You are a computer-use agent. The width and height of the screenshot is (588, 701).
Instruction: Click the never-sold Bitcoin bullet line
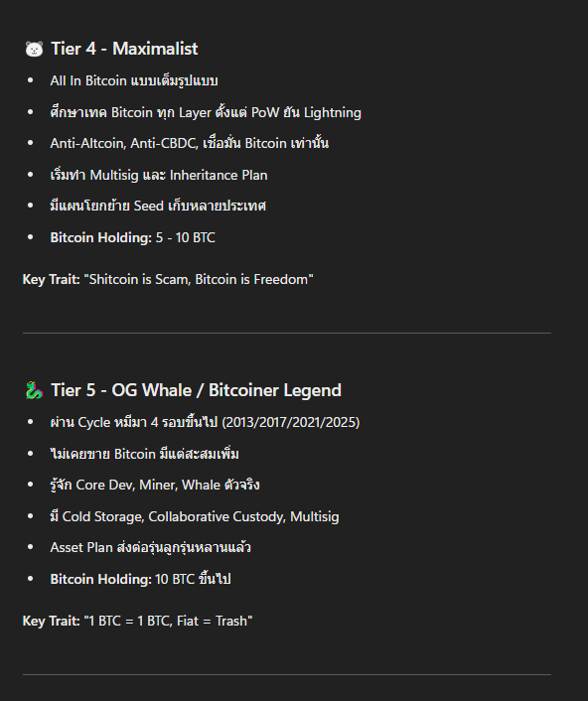click(144, 454)
